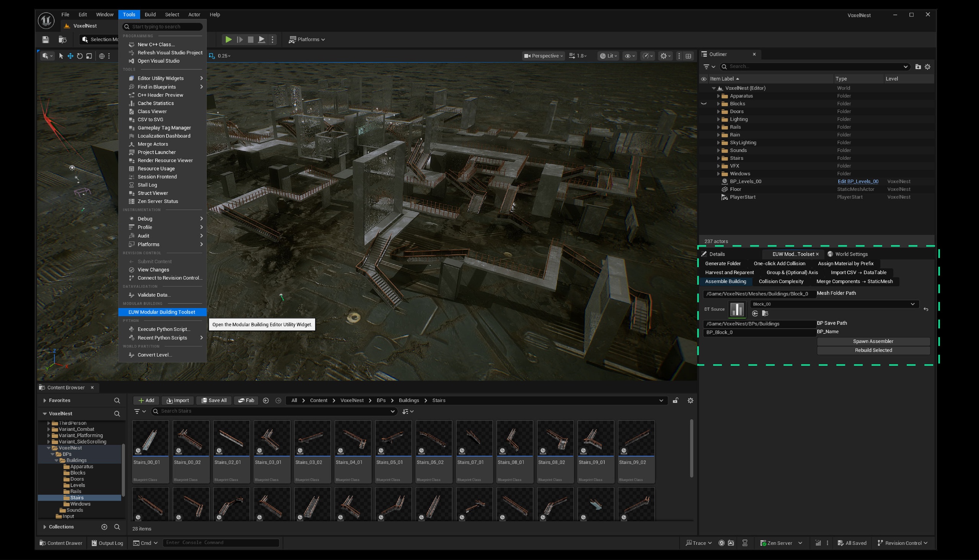This screenshot has height=560, width=979.
Task: Click the Save All button
Action: [x=214, y=400]
